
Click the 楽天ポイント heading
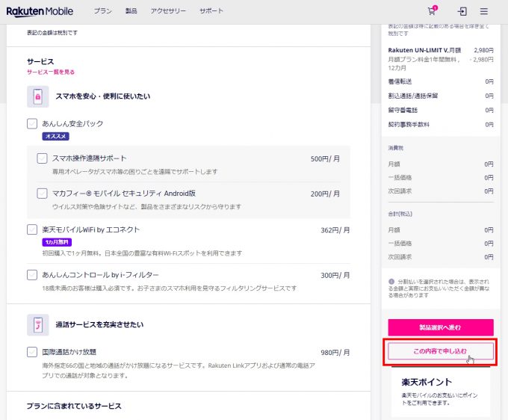427,382
